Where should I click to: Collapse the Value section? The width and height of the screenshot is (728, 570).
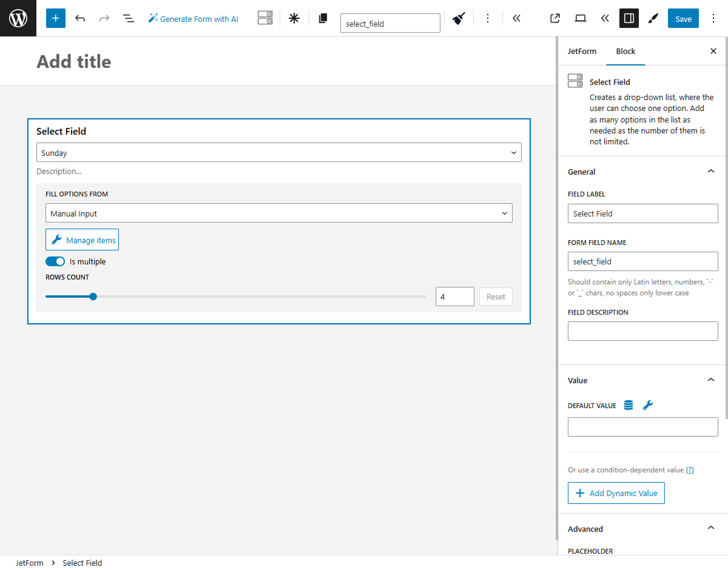[710, 380]
